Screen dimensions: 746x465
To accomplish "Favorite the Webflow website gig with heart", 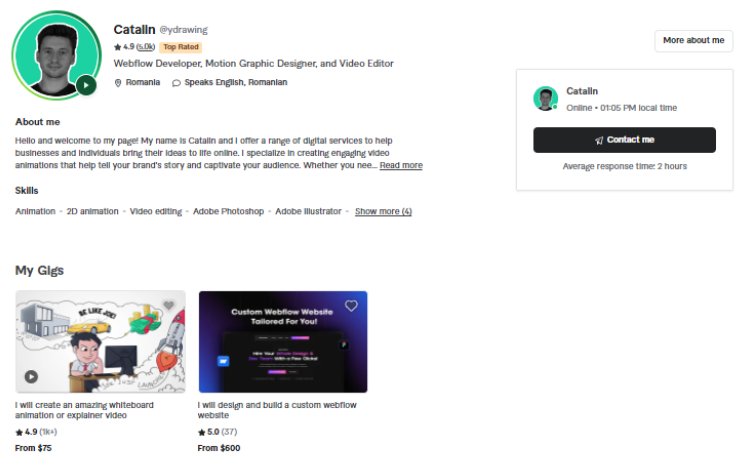I will tap(351, 306).
